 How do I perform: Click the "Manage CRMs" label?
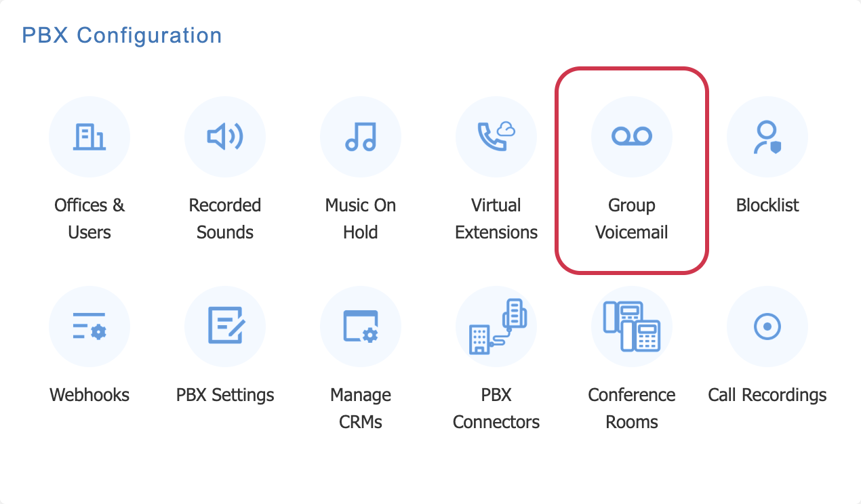pyautogui.click(x=361, y=408)
